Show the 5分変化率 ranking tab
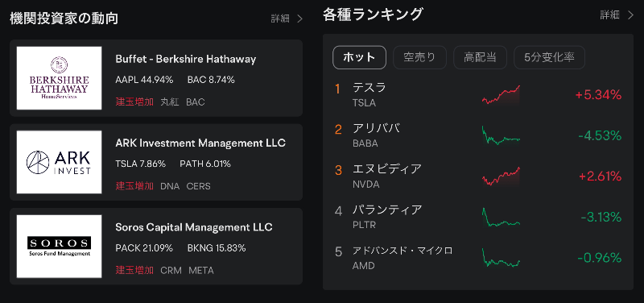The height and width of the screenshot is (303, 644). click(x=549, y=57)
